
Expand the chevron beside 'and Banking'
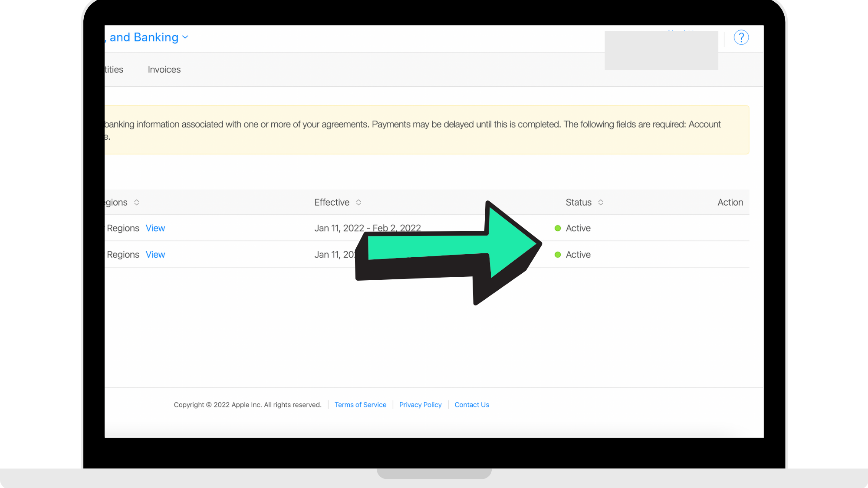coord(185,38)
